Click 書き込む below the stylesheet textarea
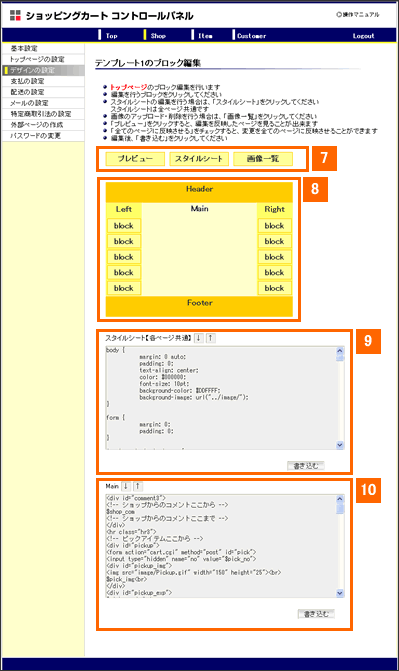The image size is (399, 671). pos(306,466)
